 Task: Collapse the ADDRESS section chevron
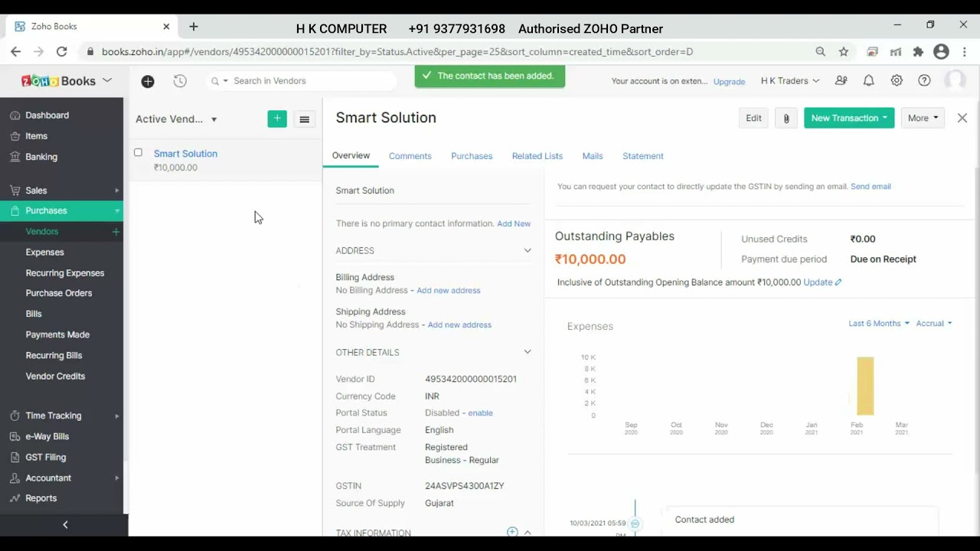pyautogui.click(x=527, y=250)
